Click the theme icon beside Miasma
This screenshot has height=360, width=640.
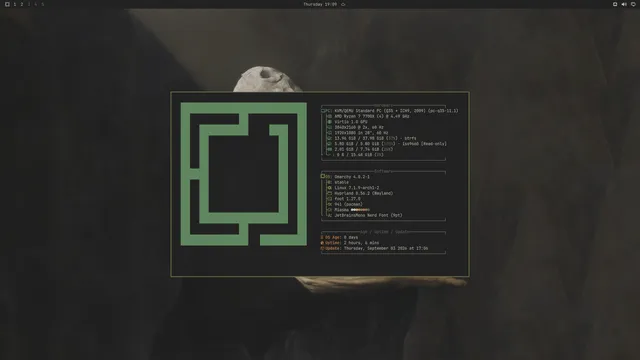click(x=329, y=210)
